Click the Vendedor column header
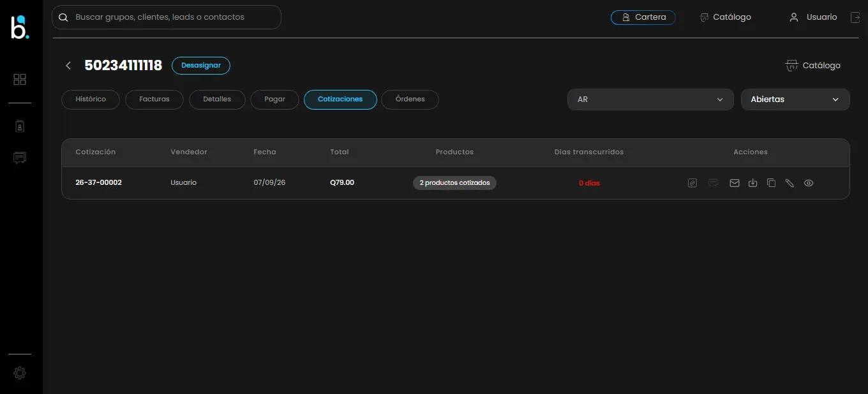Viewport: 868px width, 394px height. tap(189, 152)
